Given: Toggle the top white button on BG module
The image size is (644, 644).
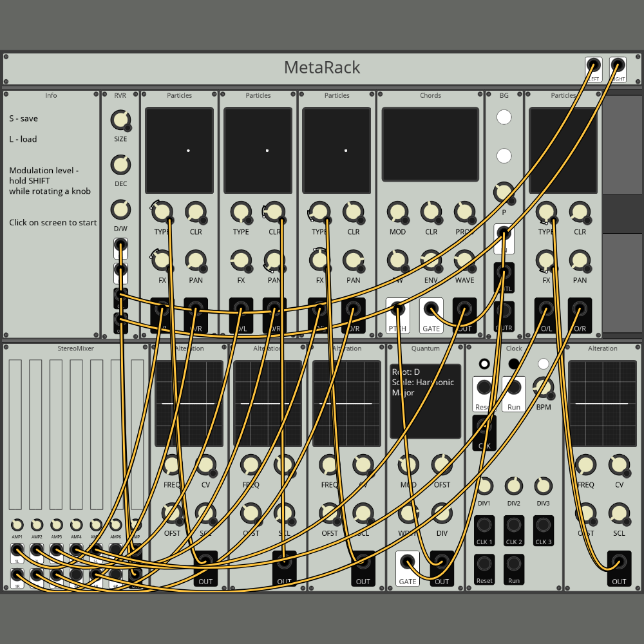Looking at the screenshot, I should 504,117.
